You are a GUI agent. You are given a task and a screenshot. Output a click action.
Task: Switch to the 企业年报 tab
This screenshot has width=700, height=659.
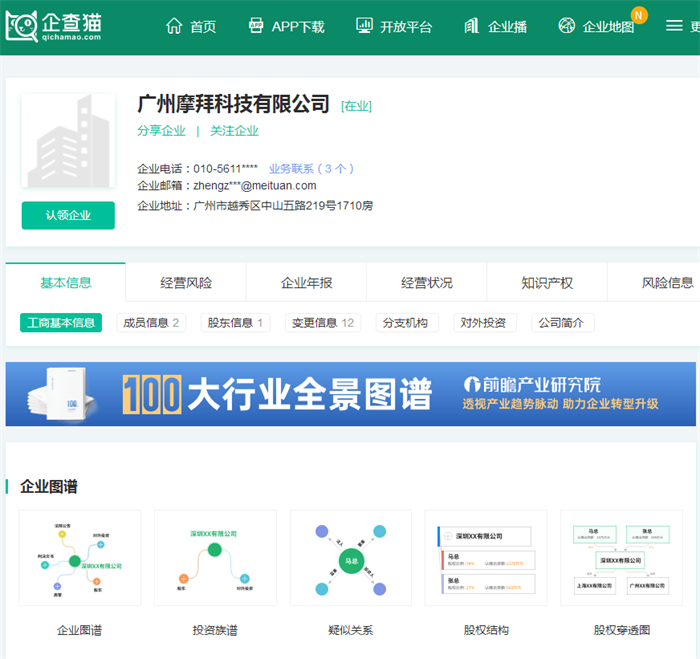click(306, 283)
